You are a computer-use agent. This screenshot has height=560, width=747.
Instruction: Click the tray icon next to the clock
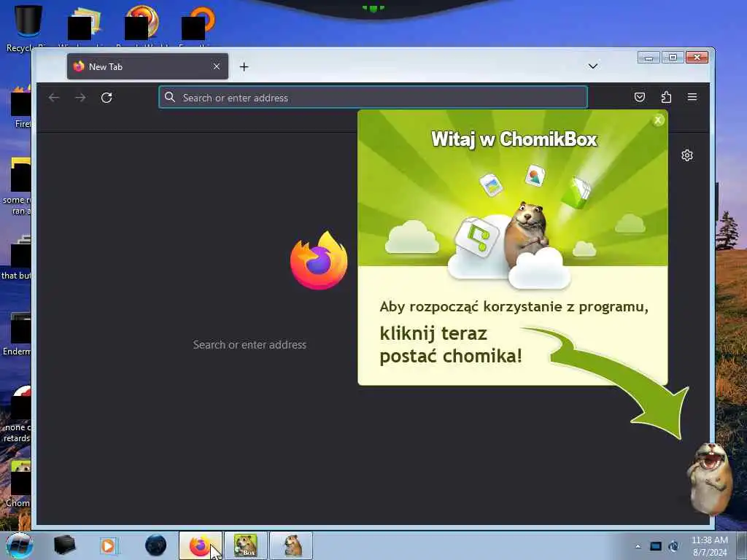(673, 546)
